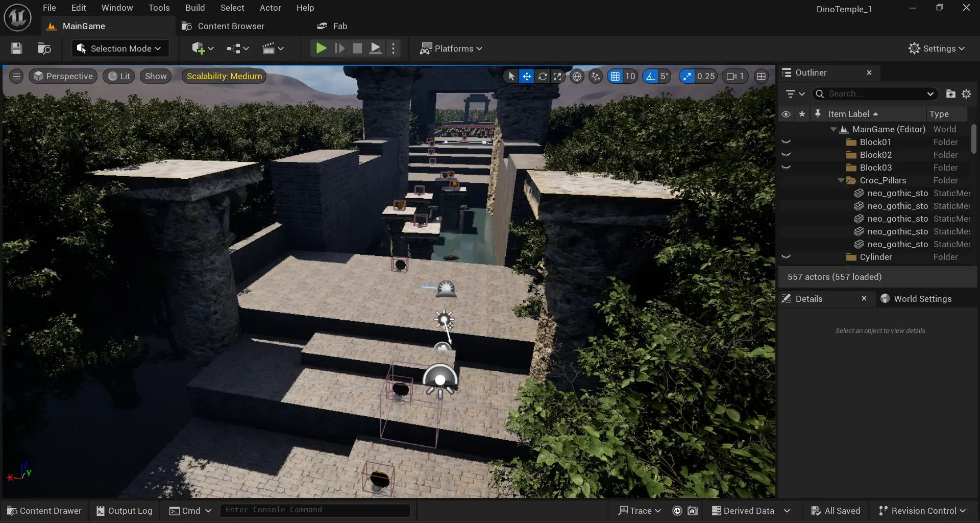
Task: Click the Enter Console Command field
Action: point(315,510)
